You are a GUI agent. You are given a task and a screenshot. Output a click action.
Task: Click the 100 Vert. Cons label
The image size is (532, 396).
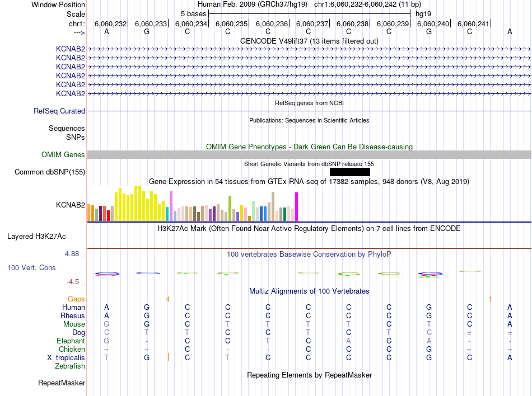click(x=31, y=267)
